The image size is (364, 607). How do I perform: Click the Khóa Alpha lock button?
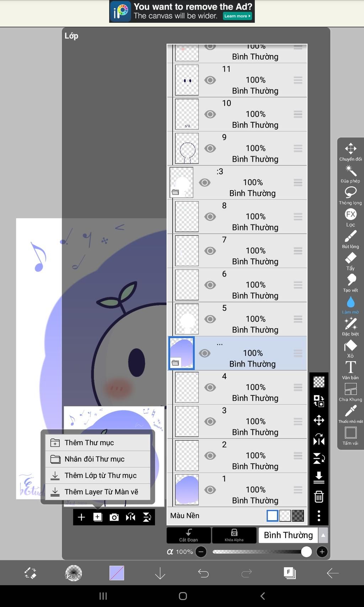[x=234, y=535]
